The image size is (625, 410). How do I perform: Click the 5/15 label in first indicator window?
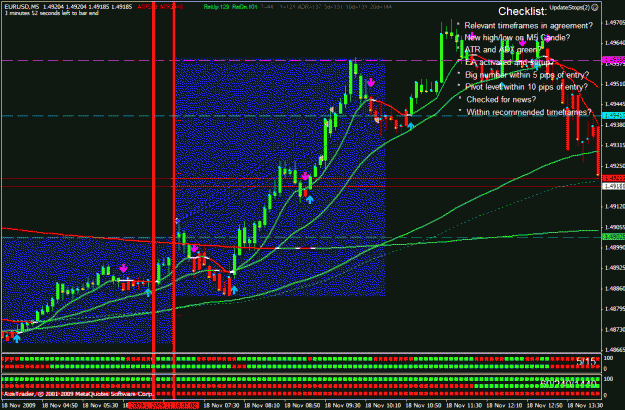(x=586, y=362)
